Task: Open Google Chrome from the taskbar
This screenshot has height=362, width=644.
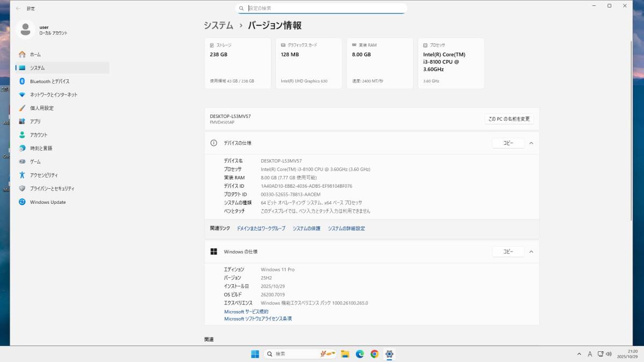Action: click(375, 354)
